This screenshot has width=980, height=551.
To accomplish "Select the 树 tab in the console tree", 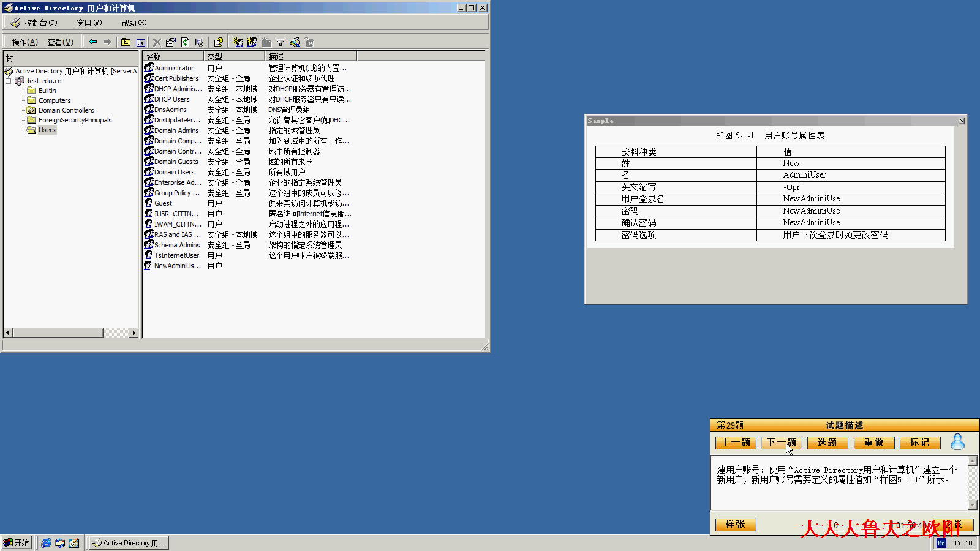I will click(10, 58).
